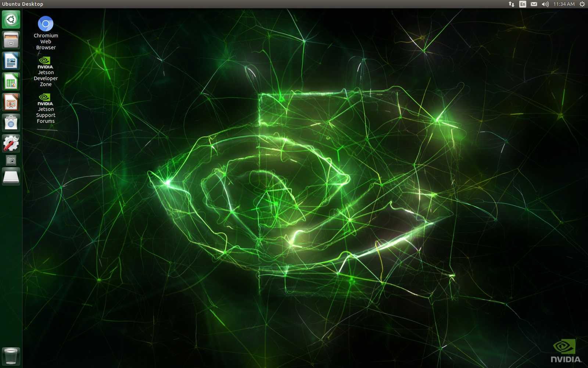Click the 11:34 AM clock
Screen dimensions: 588x368
[564, 4]
